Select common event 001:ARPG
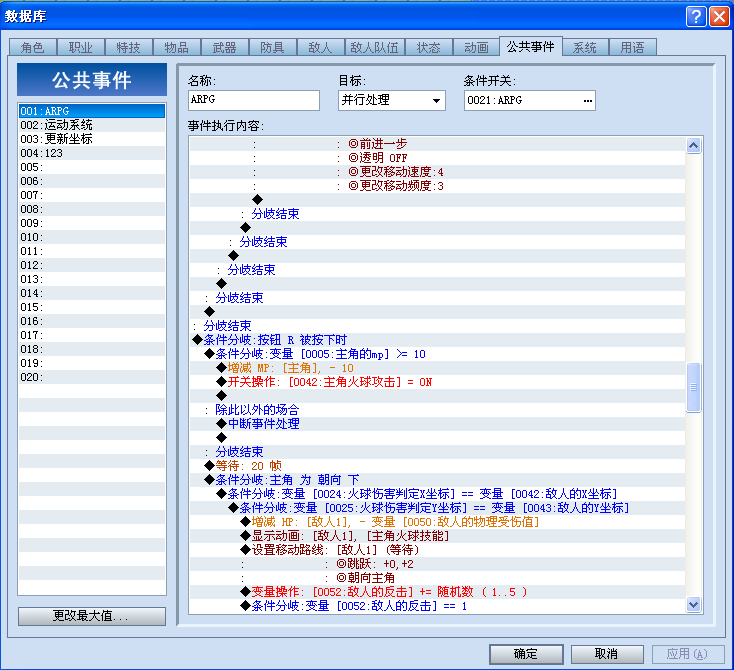Image resolution: width=734 pixels, height=670 pixels. click(x=92, y=111)
